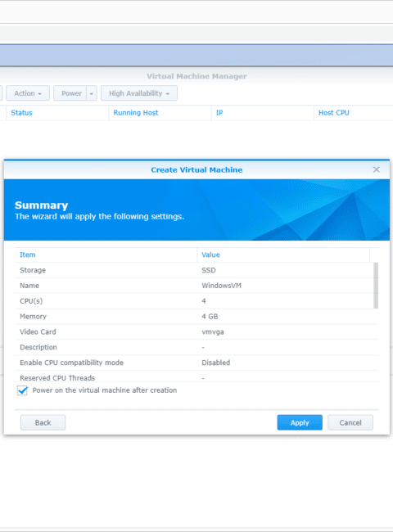This screenshot has height=532, width=393.
Task: Click Apply to create the VM
Action: pyautogui.click(x=300, y=423)
